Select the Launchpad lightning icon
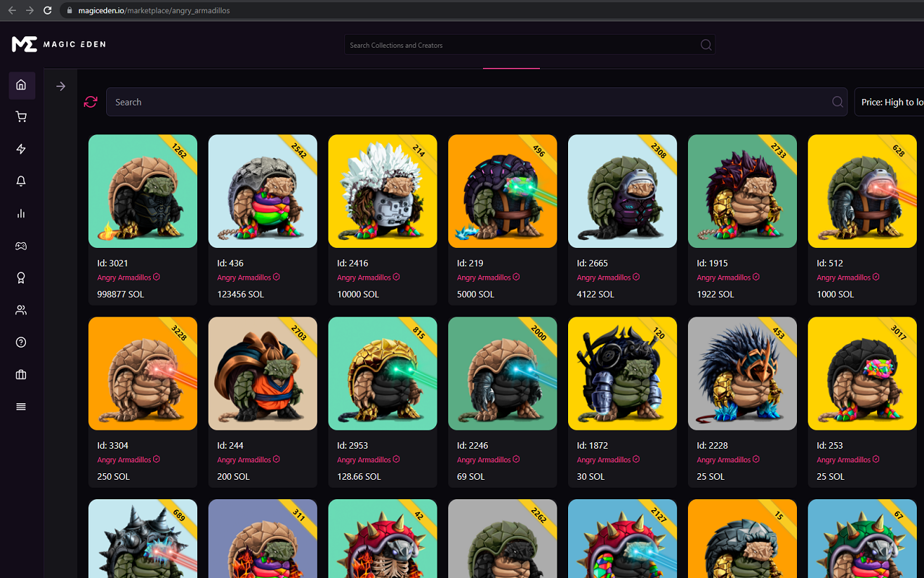This screenshot has width=924, height=578. pyautogui.click(x=21, y=149)
